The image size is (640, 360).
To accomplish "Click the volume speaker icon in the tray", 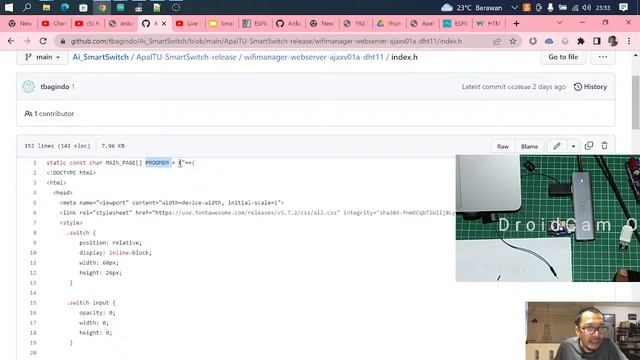I will pyautogui.click(x=587, y=7).
